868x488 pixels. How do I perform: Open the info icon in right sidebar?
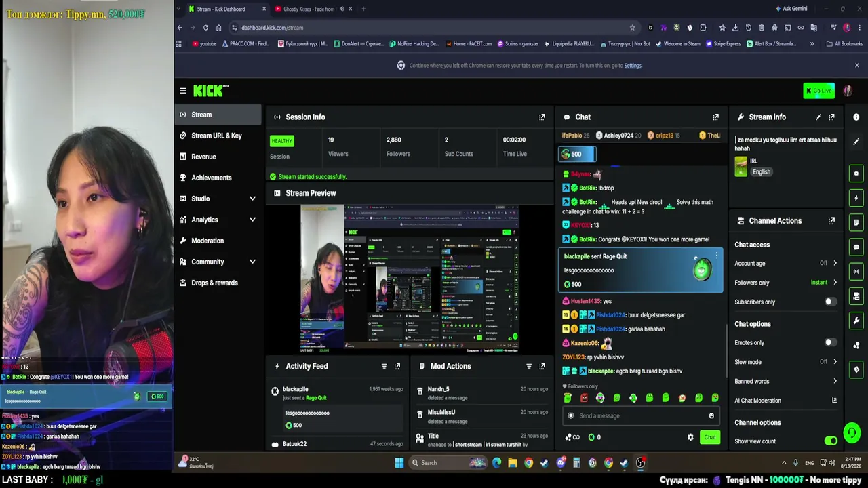pyautogui.click(x=856, y=117)
